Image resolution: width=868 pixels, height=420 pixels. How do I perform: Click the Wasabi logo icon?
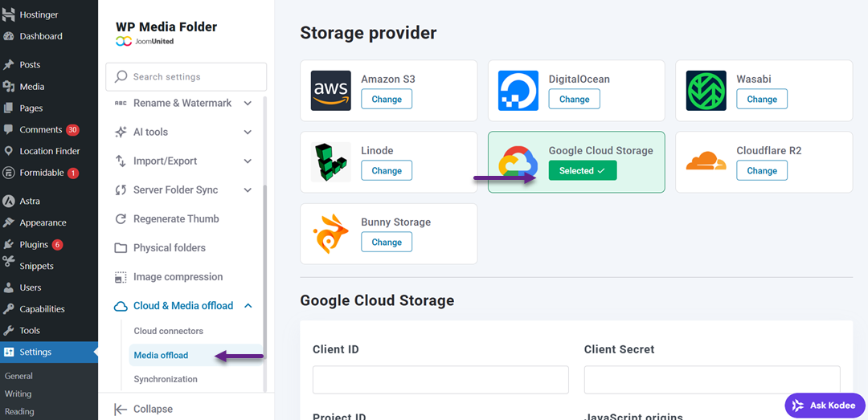706,90
